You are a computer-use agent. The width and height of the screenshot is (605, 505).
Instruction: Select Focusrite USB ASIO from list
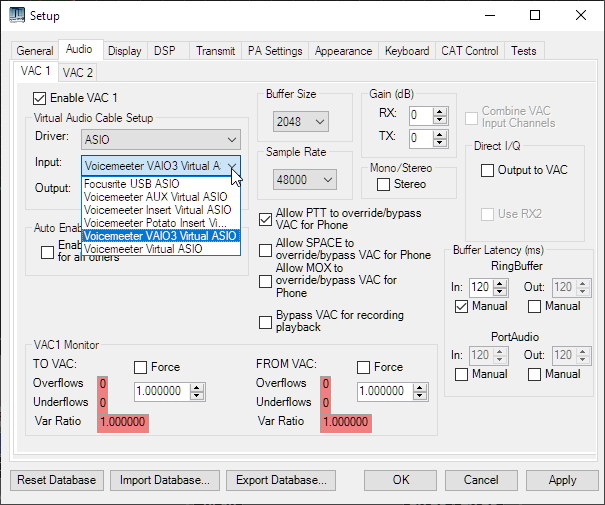(132, 184)
